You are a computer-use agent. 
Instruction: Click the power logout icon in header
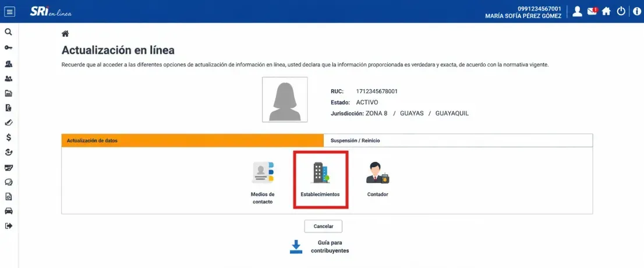(621, 11)
